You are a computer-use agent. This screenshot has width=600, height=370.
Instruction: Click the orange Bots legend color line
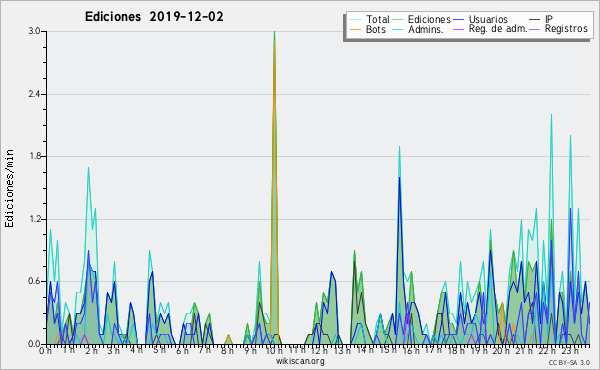point(355,29)
